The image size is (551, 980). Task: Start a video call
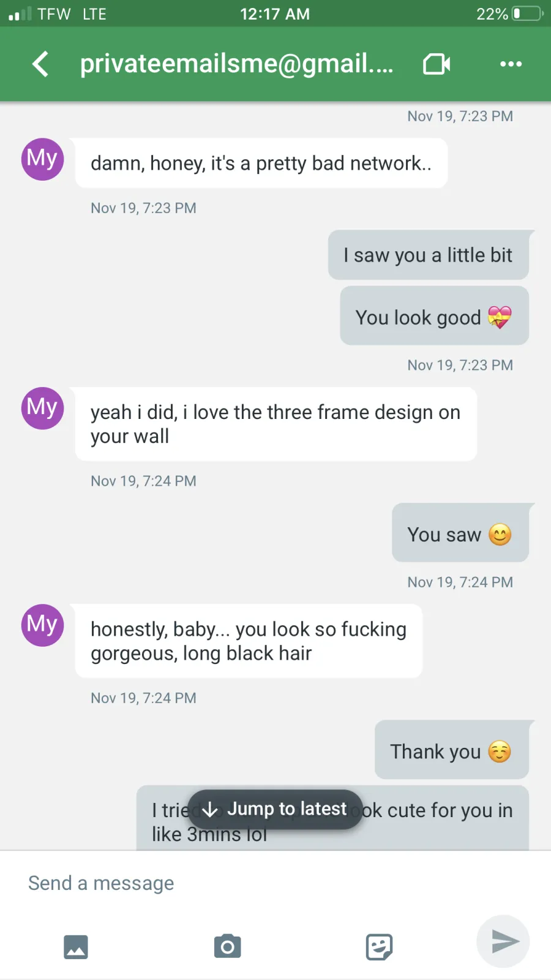437,64
